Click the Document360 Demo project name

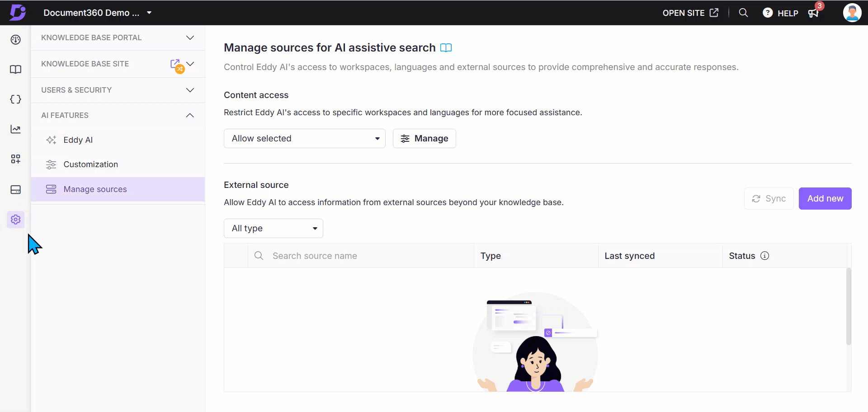click(91, 13)
